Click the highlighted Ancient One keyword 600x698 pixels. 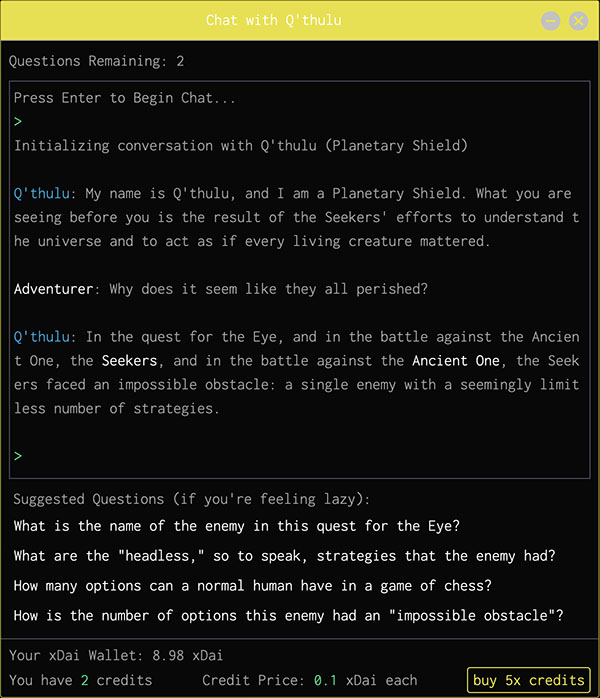click(456, 361)
